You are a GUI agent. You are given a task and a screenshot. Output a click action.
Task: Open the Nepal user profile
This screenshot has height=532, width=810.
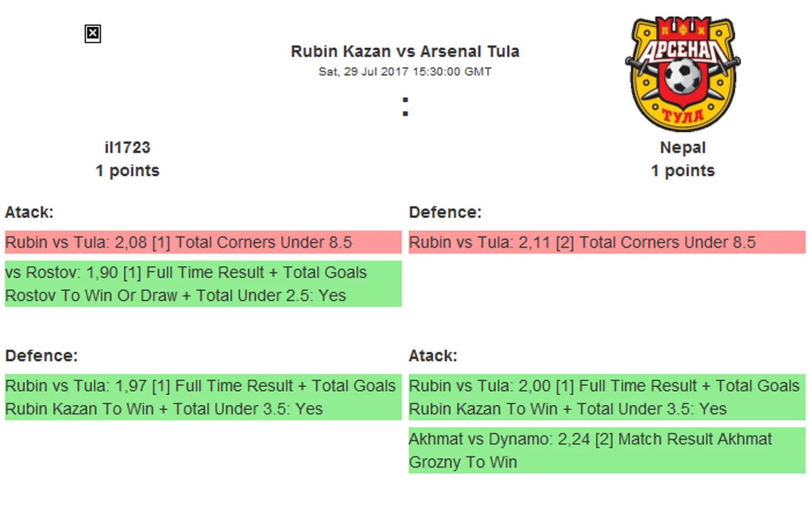682,148
